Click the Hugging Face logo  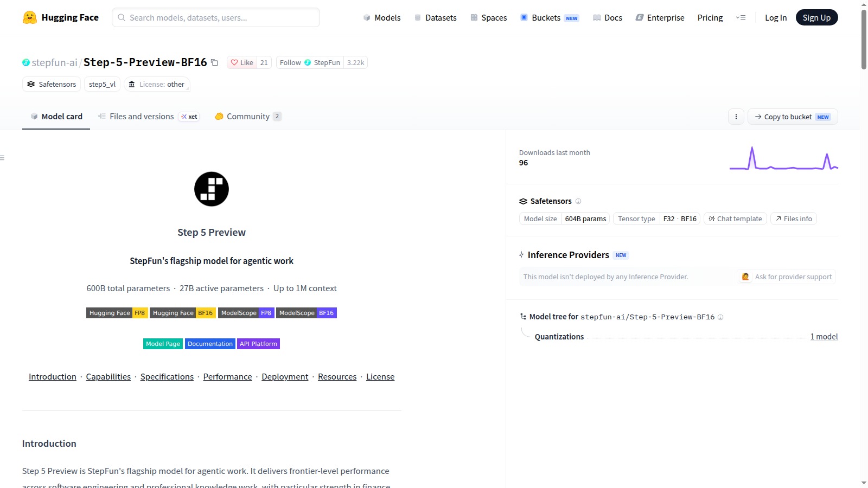tap(60, 17)
